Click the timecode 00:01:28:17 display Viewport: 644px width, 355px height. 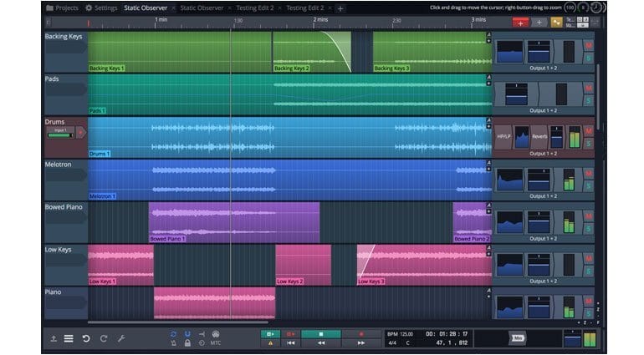(x=447, y=334)
